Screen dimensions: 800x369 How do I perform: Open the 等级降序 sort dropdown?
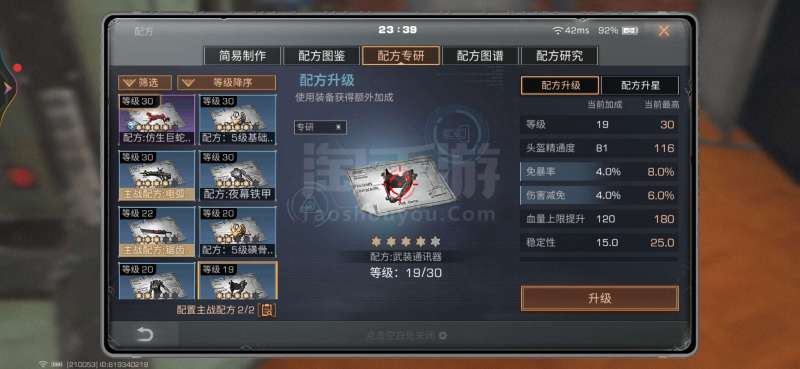pos(227,83)
